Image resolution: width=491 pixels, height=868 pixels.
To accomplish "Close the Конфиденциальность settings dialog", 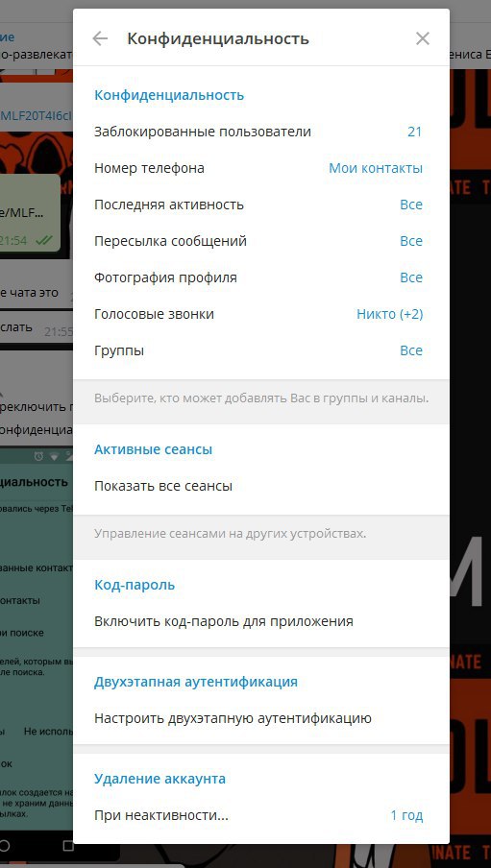I will pos(422,38).
